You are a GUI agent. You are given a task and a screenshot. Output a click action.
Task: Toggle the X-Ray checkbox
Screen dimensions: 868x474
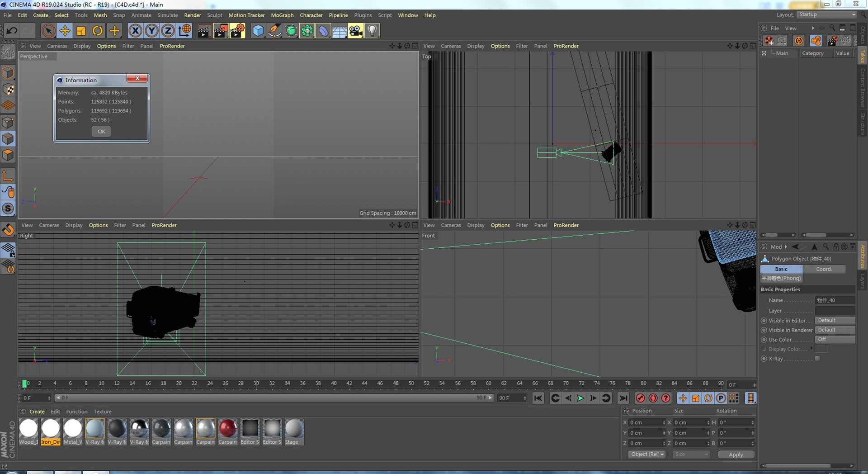coord(817,358)
